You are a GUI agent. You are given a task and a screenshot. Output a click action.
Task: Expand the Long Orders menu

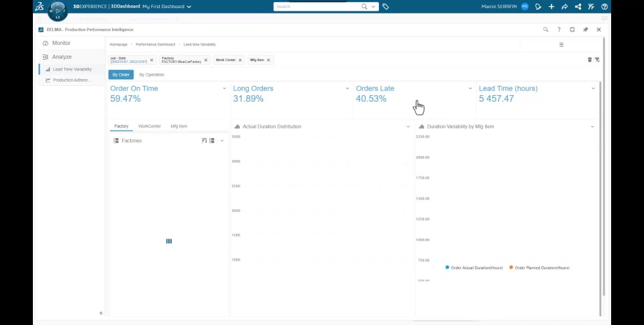tap(347, 88)
